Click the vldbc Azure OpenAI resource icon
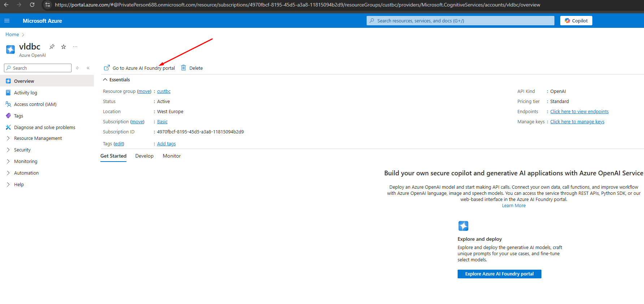The height and width of the screenshot is (304, 644). 10,49
